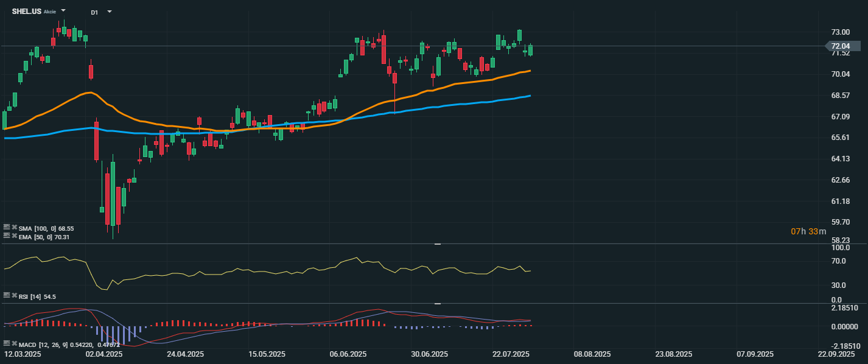The image size is (868, 364).
Task: Click the 62.66 price axis label
Action: (x=841, y=180)
